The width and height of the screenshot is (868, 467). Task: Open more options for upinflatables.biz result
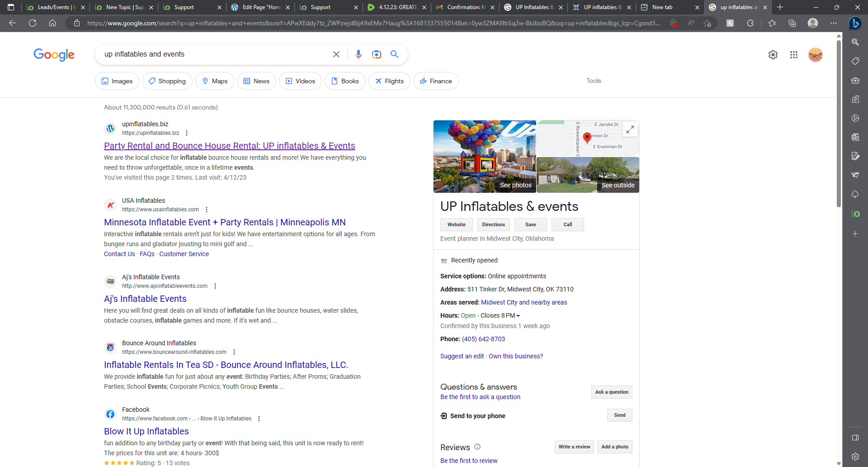tap(187, 133)
